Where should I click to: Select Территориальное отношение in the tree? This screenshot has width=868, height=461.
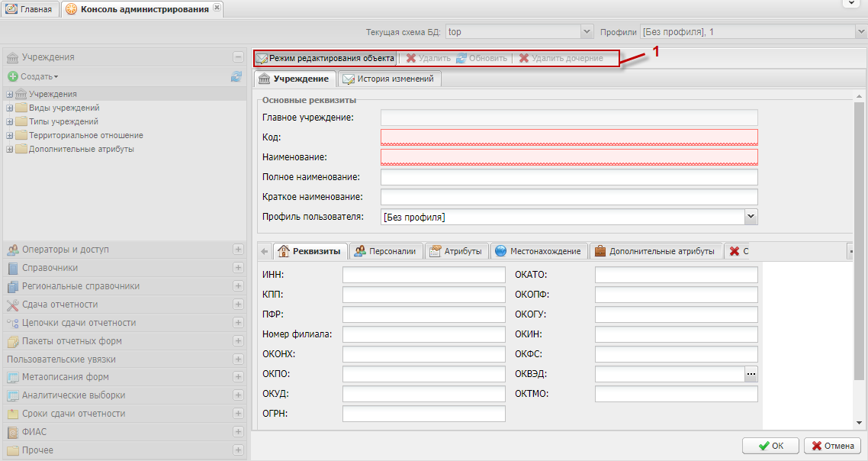[x=85, y=135]
